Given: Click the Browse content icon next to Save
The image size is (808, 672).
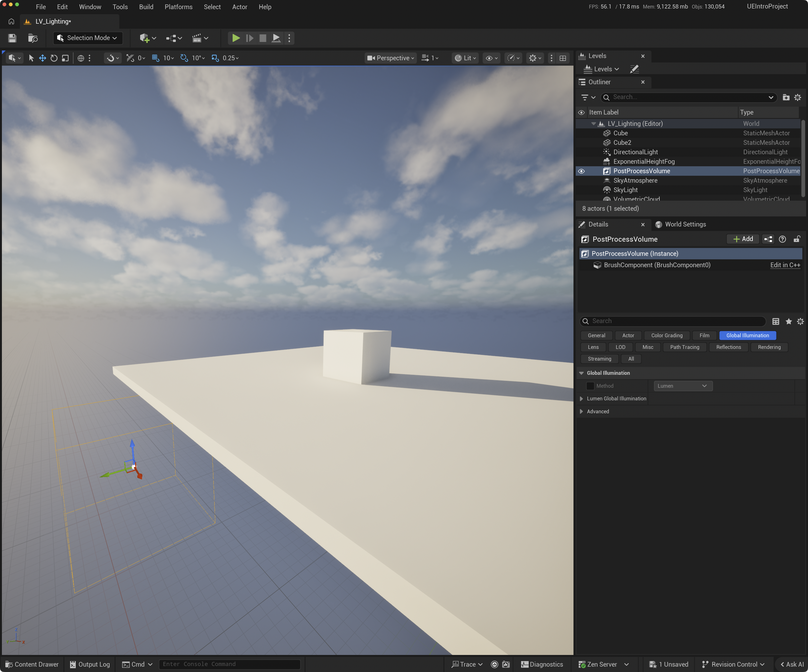Looking at the screenshot, I should click(33, 38).
